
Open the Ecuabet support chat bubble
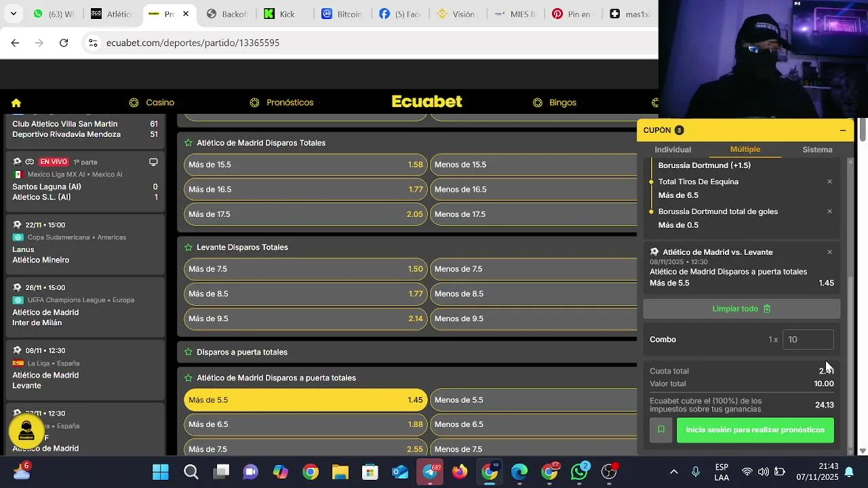click(x=27, y=431)
